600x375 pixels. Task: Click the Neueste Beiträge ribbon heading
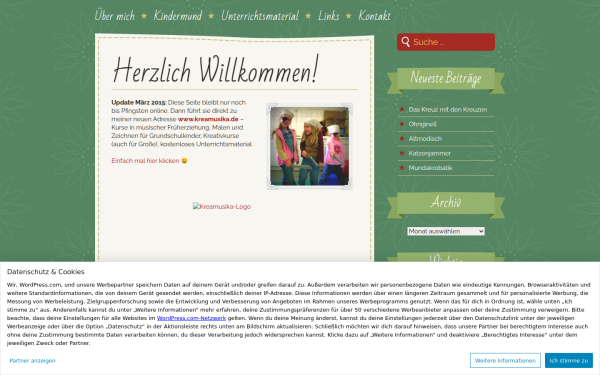point(446,78)
